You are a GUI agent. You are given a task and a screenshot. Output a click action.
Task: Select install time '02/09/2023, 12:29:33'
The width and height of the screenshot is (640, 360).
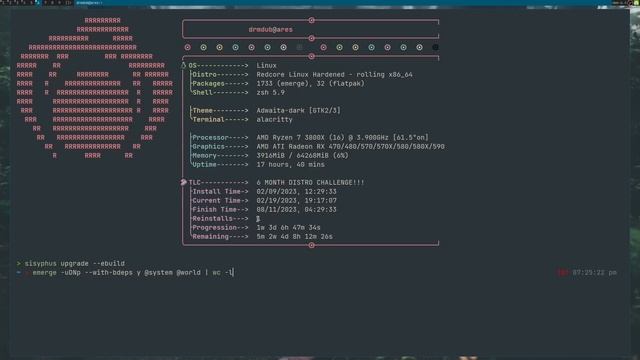[296, 191]
